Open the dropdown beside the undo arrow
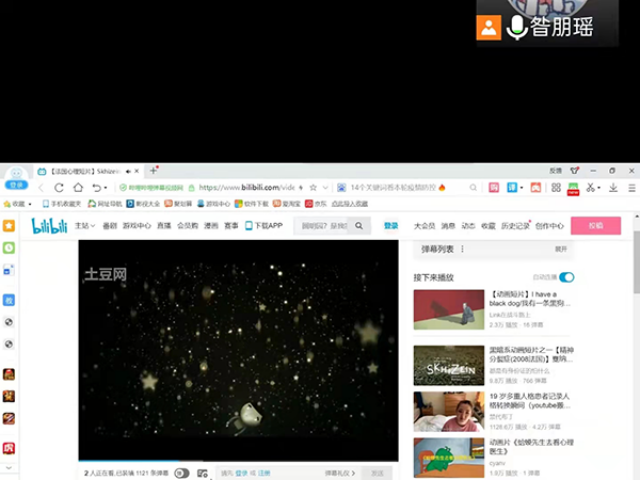Image resolution: width=640 pixels, height=480 pixels. coord(105,188)
